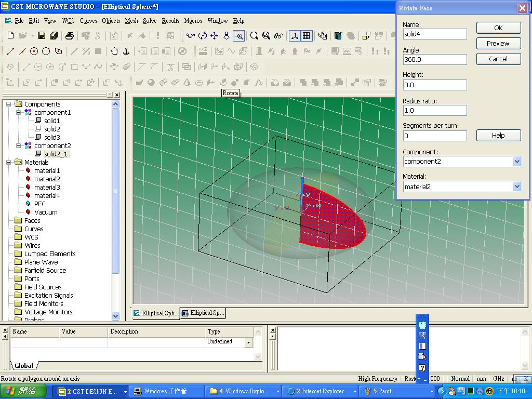Click the Pick circle center icon
Viewport: 532px width, 399px height.
point(34,51)
